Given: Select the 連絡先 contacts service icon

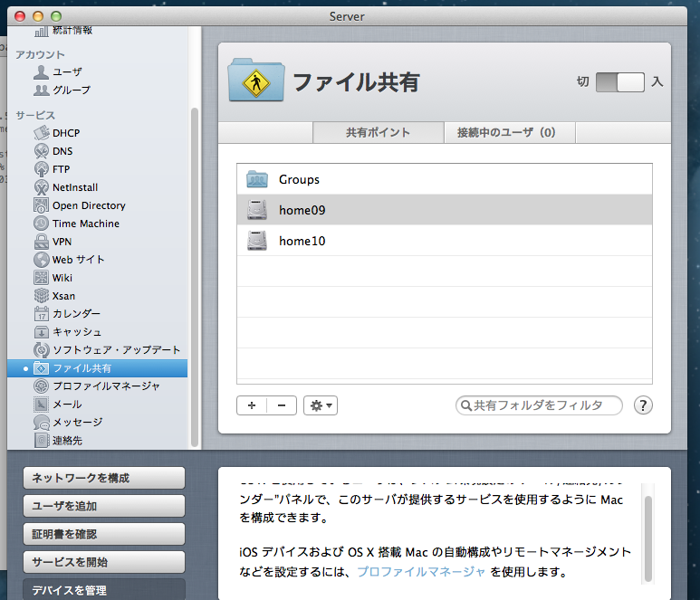Looking at the screenshot, I should (x=41, y=441).
